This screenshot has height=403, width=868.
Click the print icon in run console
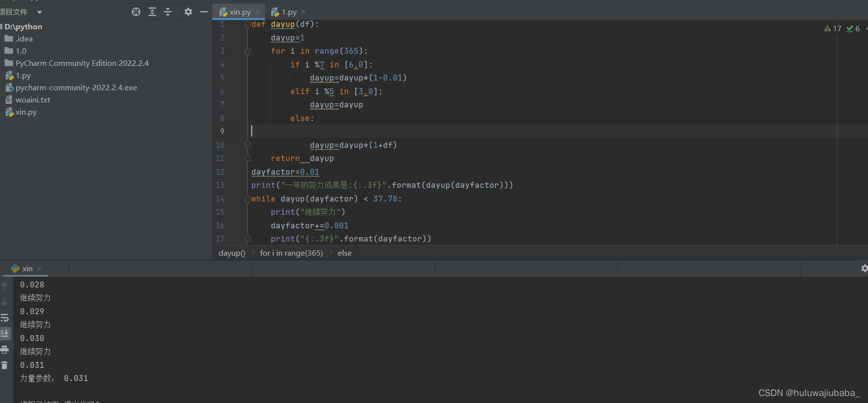[5, 349]
